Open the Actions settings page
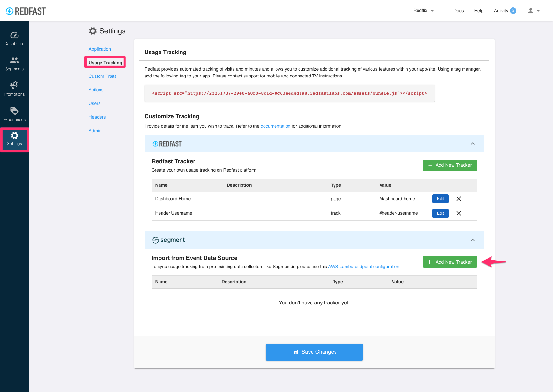Screen dimensions: 553x392 (x=96, y=90)
